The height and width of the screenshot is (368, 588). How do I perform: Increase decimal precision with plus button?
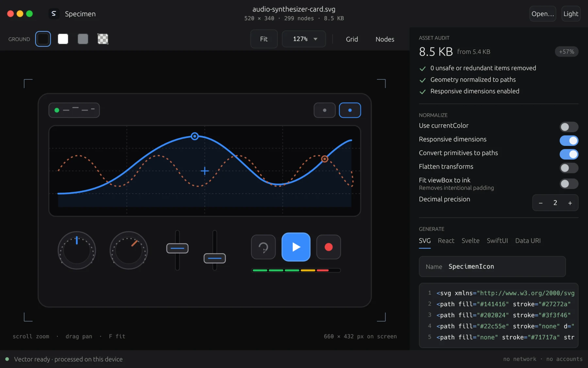click(570, 203)
